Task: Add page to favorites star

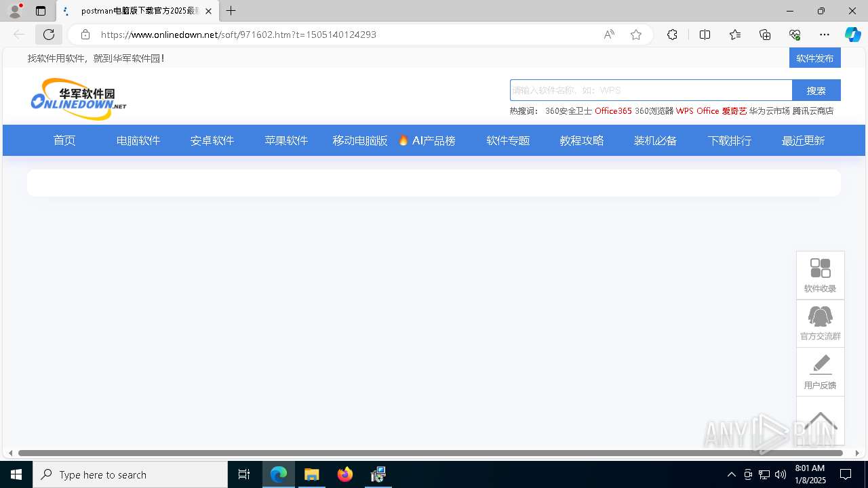Action: pos(636,35)
